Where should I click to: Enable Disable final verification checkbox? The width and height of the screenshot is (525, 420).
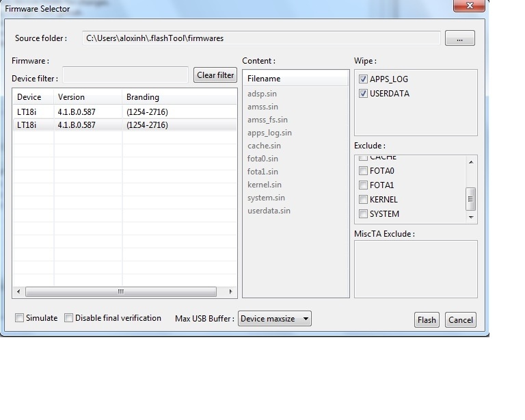pyautogui.click(x=68, y=318)
